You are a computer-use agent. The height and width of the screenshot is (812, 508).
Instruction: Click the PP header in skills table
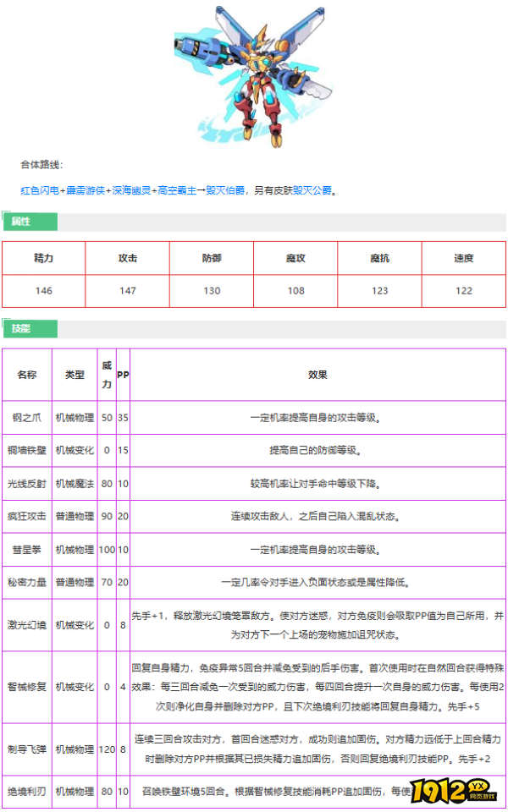point(123,375)
